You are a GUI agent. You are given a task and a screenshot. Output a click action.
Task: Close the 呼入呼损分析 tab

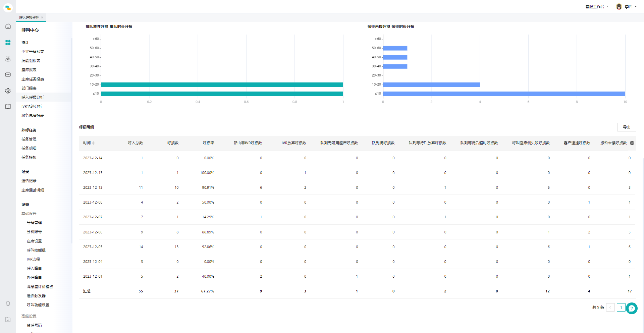(42, 17)
